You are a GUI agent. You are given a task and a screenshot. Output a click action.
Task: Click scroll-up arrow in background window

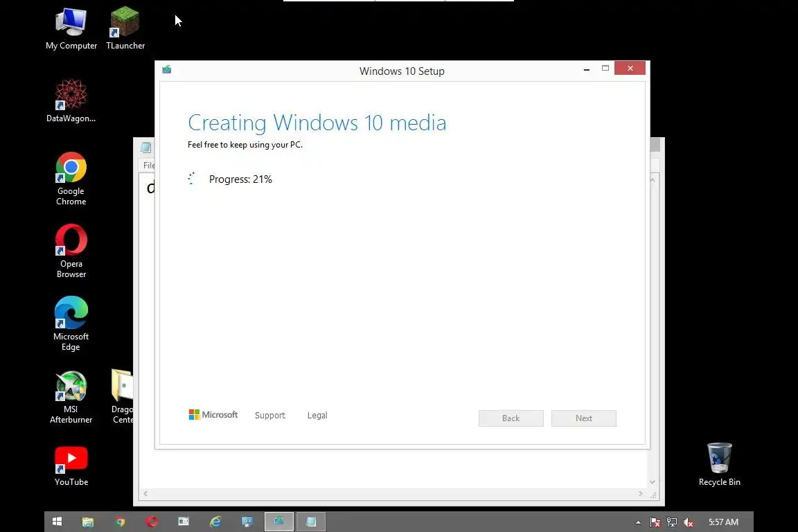pyautogui.click(x=653, y=180)
